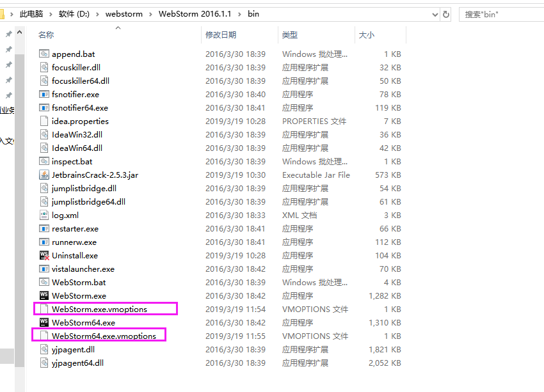
Task: Click the PROPERTIES 文件 type cell
Action: (x=314, y=122)
